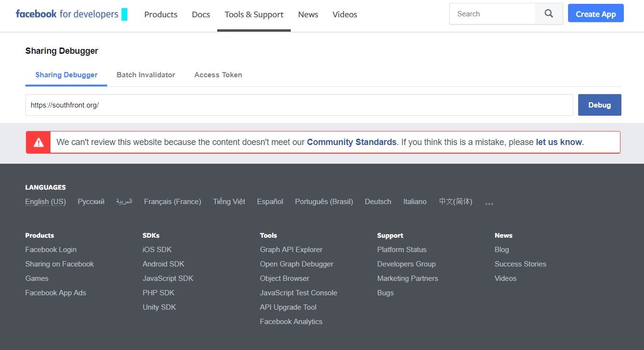Click the Sharing Debugger page title
The width and height of the screenshot is (644, 350).
(x=62, y=51)
